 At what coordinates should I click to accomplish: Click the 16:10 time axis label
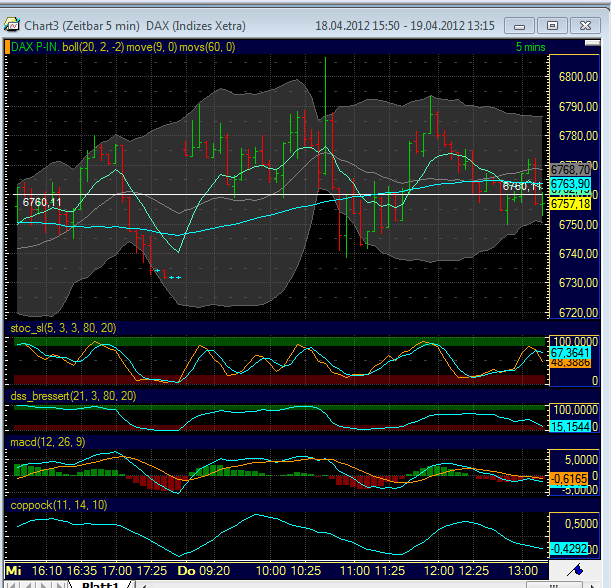coord(47,571)
